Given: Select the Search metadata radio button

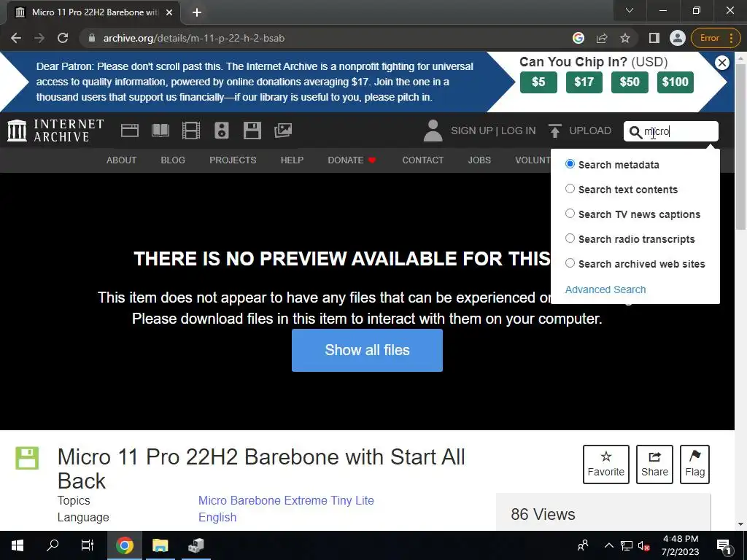Looking at the screenshot, I should (570, 164).
